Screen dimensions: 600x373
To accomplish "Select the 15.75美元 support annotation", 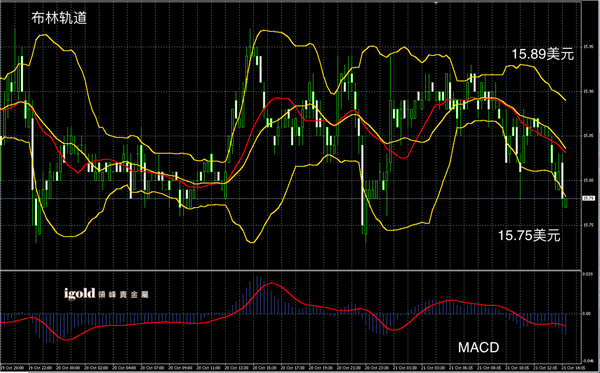I will [529, 235].
